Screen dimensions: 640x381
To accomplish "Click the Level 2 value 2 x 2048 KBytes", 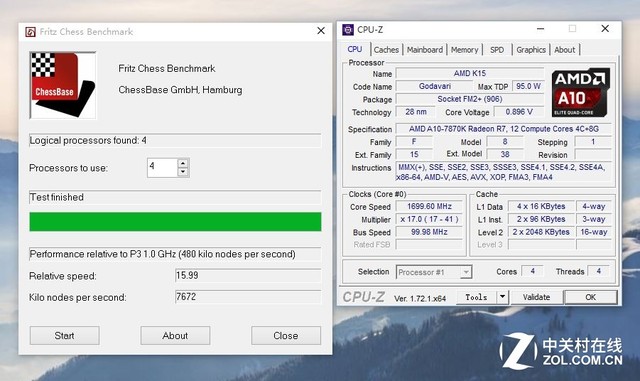I will click(x=541, y=232).
